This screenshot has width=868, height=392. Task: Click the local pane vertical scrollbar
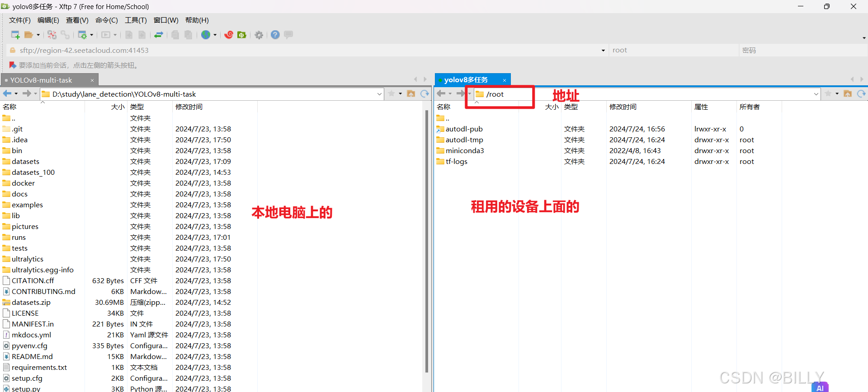(x=427, y=242)
